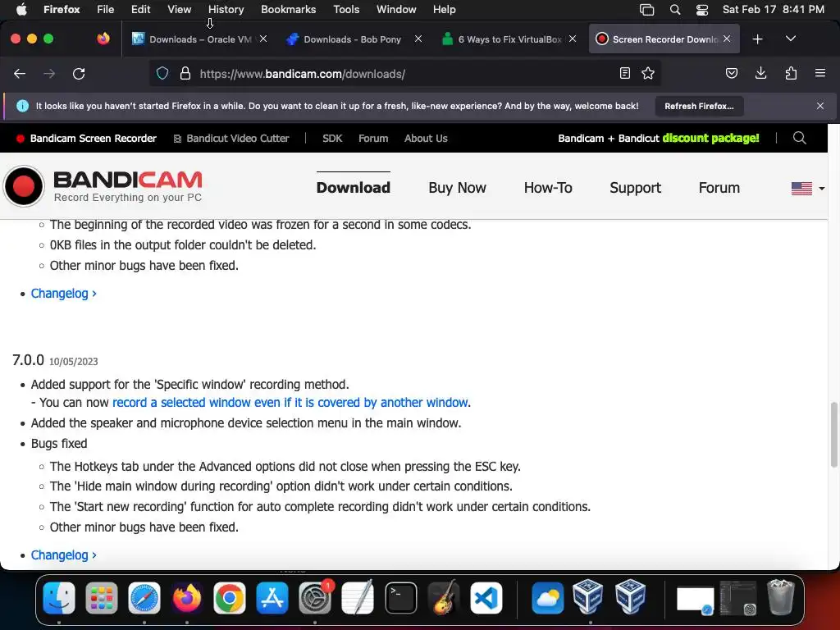Open Control Center in menu bar
This screenshot has width=840, height=630.
point(702,9)
